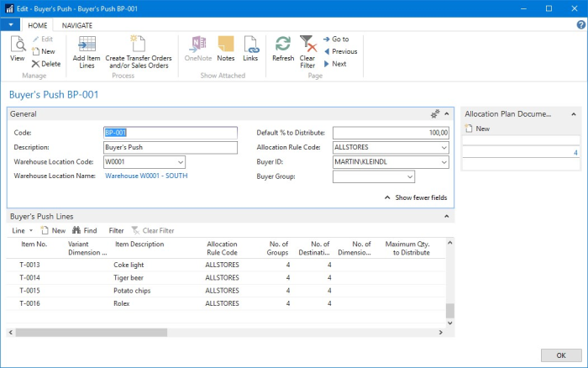Open Warehouse W0001 - SOUTH link
Viewport: 588px width, 368px height.
(146, 176)
